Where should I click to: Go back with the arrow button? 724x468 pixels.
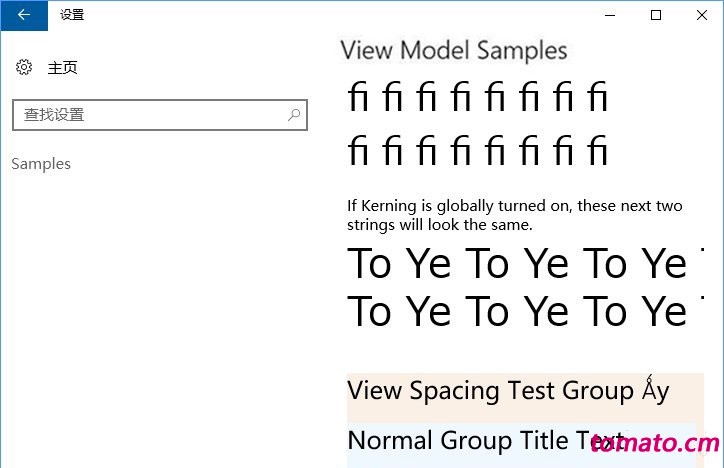tap(24, 15)
